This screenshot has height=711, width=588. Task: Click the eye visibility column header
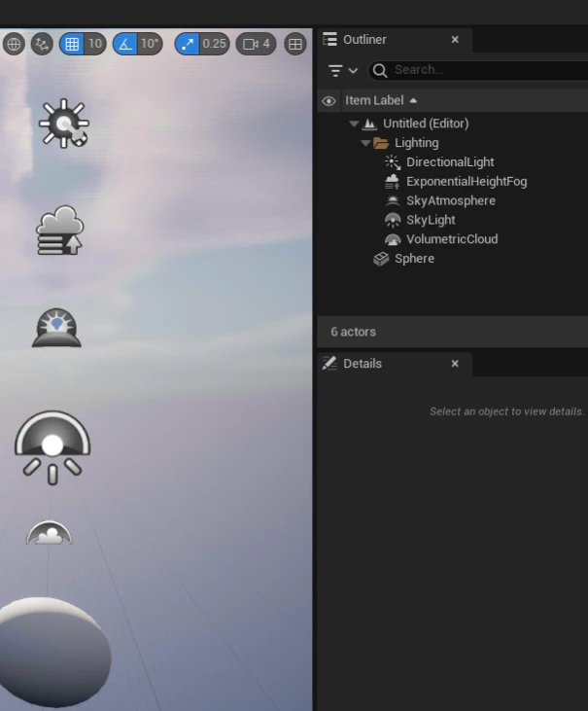(x=329, y=100)
